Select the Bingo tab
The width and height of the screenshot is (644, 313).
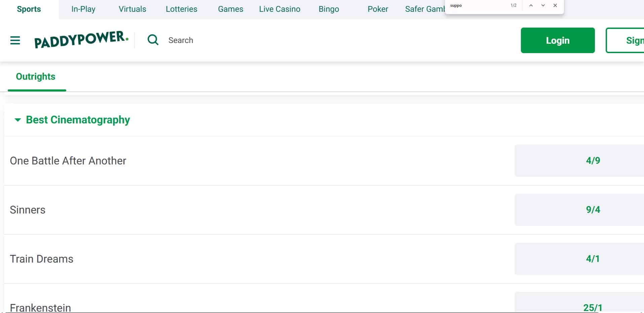click(x=329, y=9)
